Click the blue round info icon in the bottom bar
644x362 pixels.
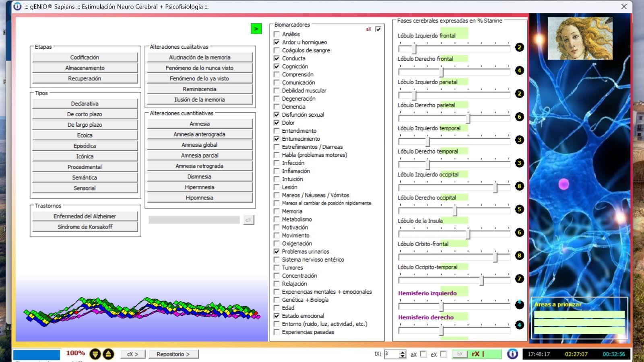click(x=512, y=354)
